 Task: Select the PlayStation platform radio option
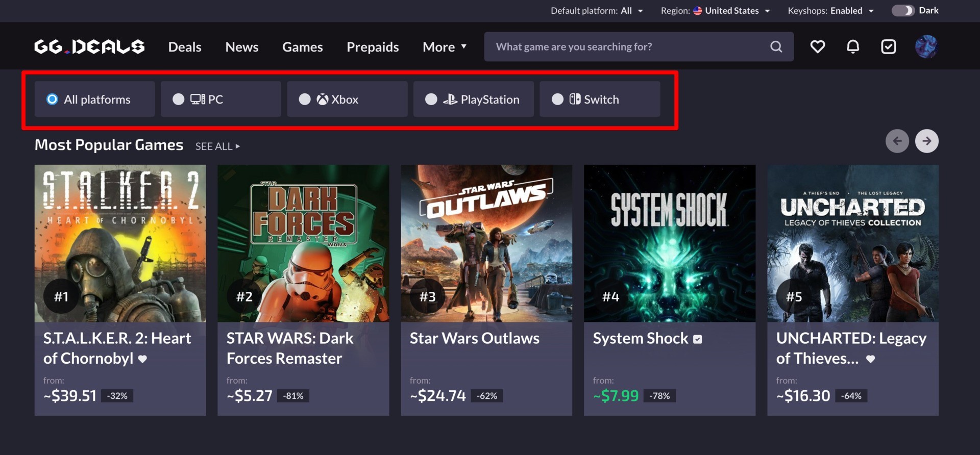click(474, 99)
